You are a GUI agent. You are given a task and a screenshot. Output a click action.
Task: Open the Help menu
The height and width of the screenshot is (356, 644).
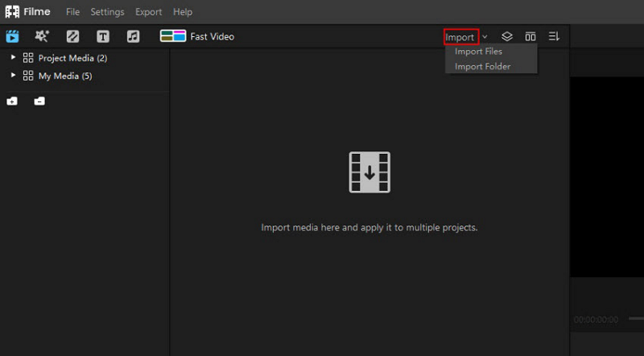(183, 12)
